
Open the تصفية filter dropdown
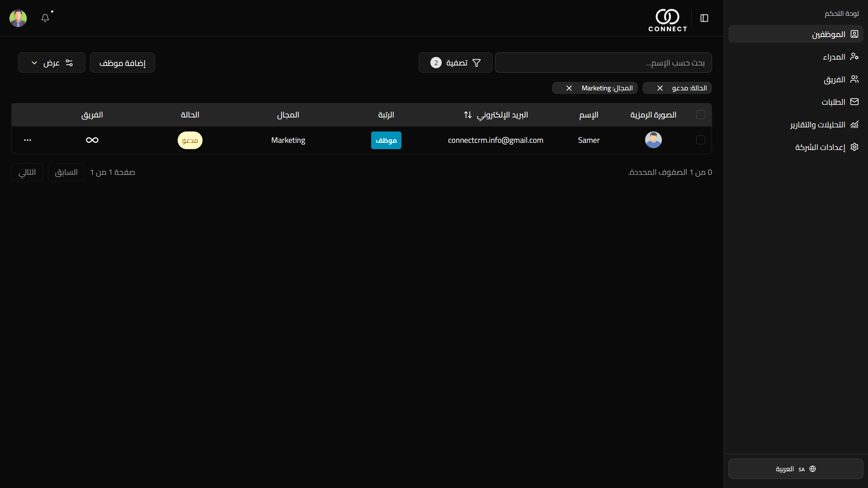(x=455, y=63)
